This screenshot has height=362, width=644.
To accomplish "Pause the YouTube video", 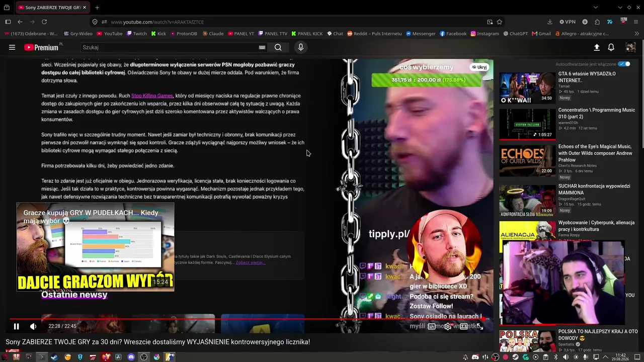I will pos(16,326).
